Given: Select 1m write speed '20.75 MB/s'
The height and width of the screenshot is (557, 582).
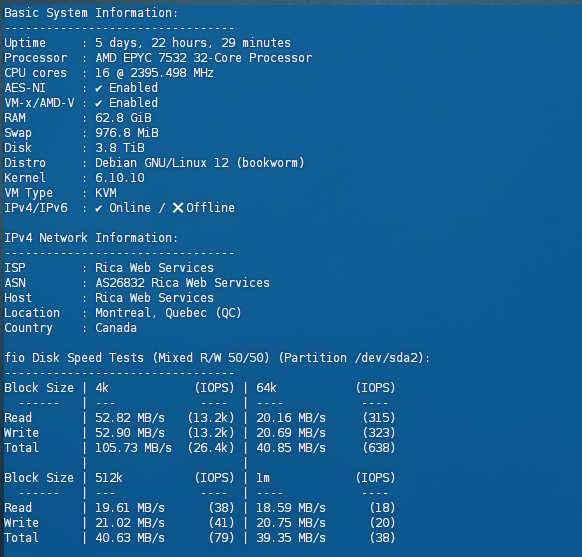Looking at the screenshot, I should point(291,523).
